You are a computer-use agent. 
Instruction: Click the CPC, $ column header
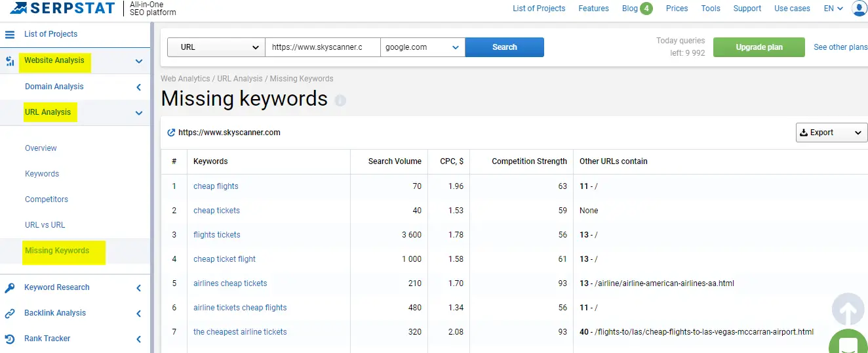pos(452,161)
